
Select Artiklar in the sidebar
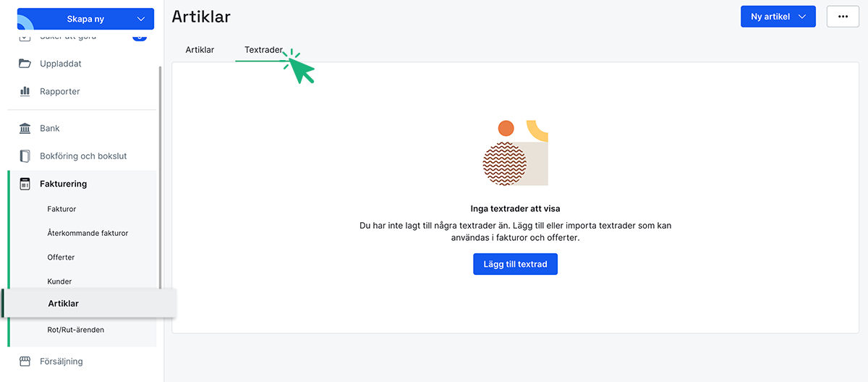pyautogui.click(x=64, y=304)
